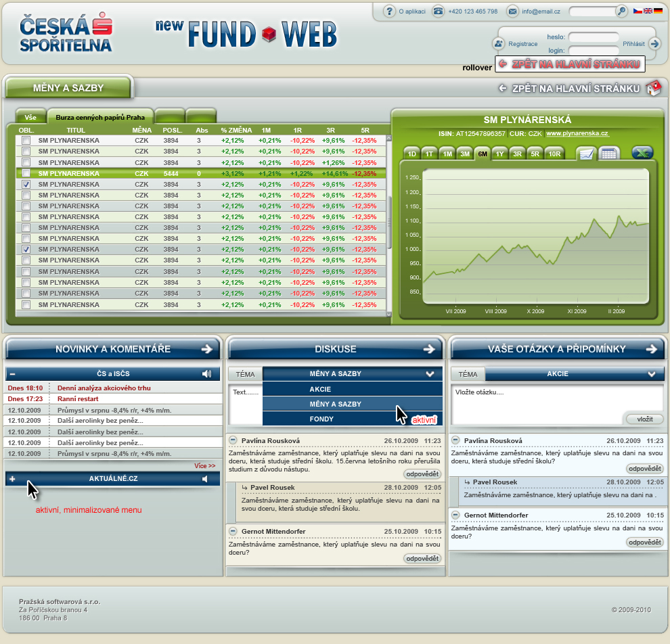The width and height of the screenshot is (670, 644).
Task: Collapse Gernot Mittendorfer's question in Vaše otázky
Action: click(x=455, y=515)
